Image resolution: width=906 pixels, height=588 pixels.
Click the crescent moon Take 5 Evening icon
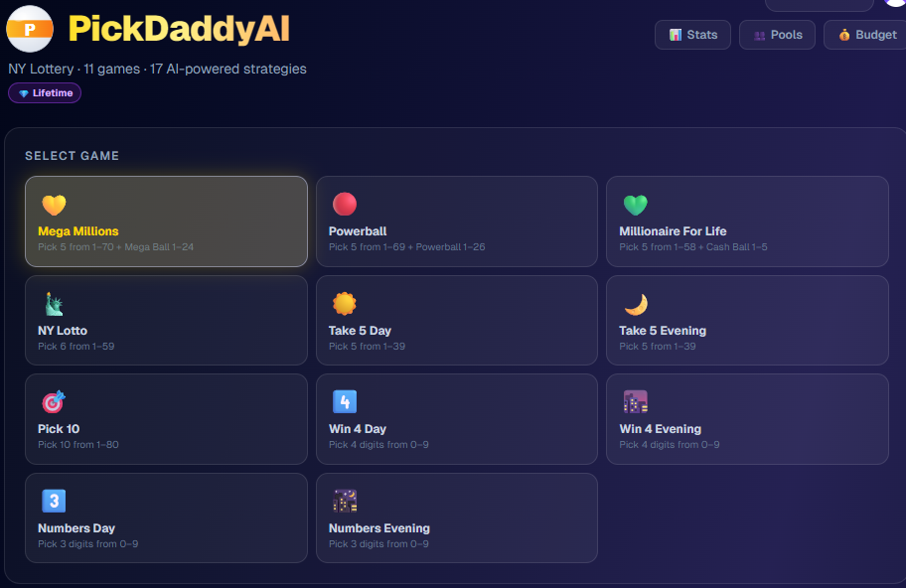[636, 304]
